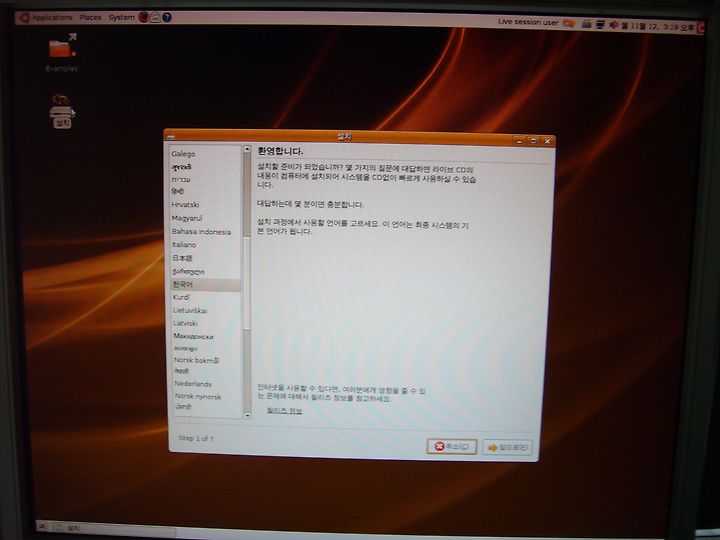
Task: Open the Examples folder on the desktop
Action: 62,52
